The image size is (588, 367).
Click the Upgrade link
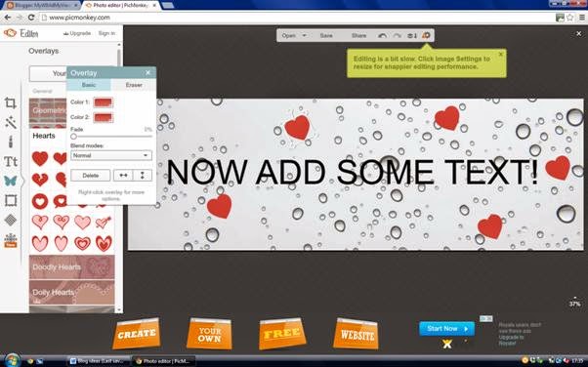point(77,33)
